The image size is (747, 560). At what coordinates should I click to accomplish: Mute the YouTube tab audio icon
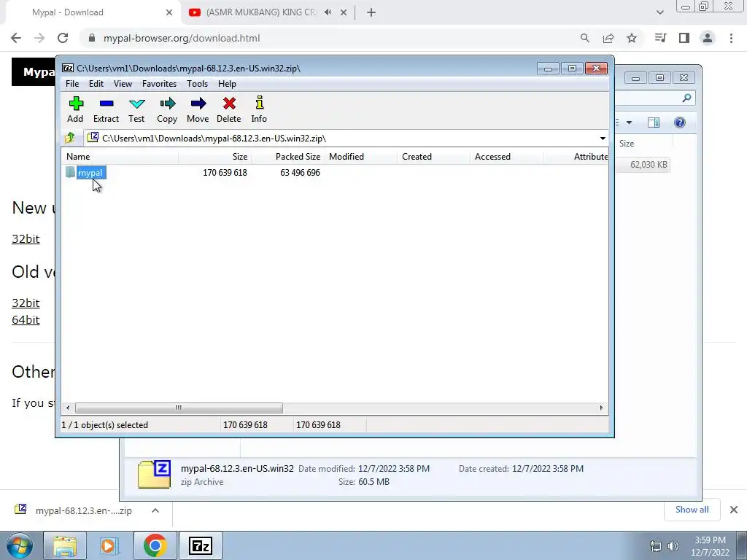point(328,12)
